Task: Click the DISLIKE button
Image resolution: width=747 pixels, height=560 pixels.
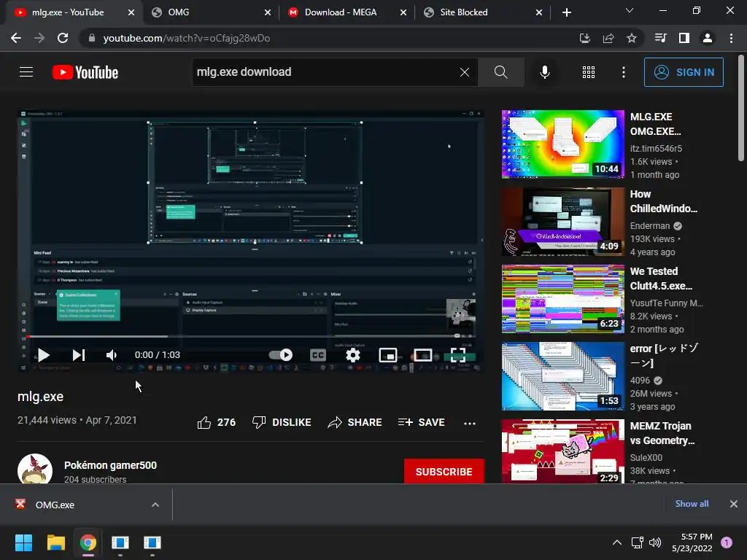Action: [x=282, y=422]
